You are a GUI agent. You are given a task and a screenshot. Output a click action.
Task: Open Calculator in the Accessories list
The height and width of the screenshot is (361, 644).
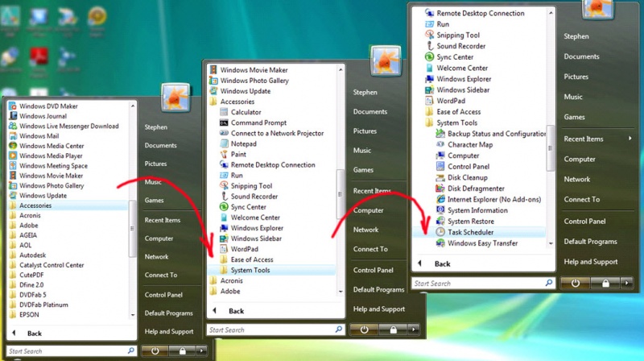[x=246, y=113]
